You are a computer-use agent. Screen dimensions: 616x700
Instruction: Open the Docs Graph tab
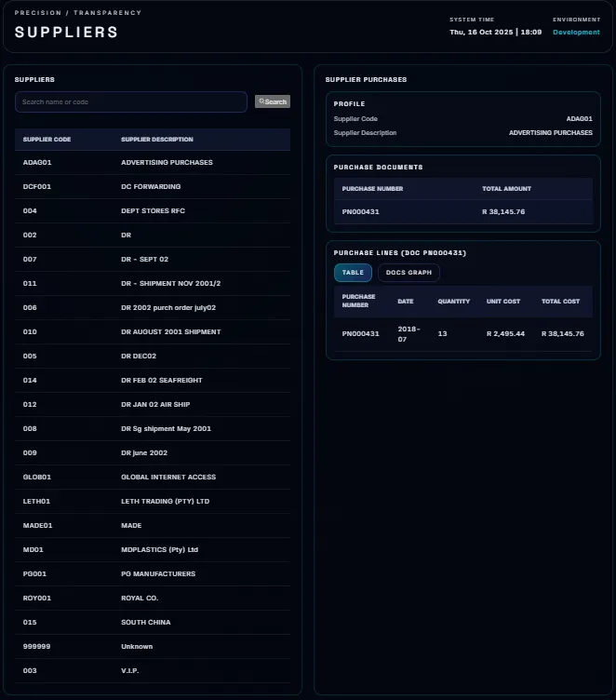408,273
